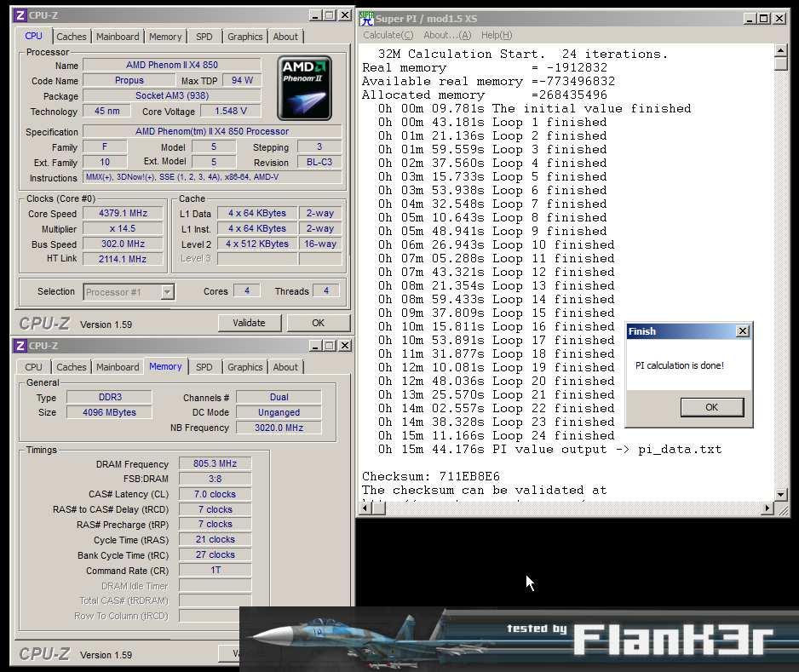
Task: Click the Command Rate value 1T
Action: point(215,570)
